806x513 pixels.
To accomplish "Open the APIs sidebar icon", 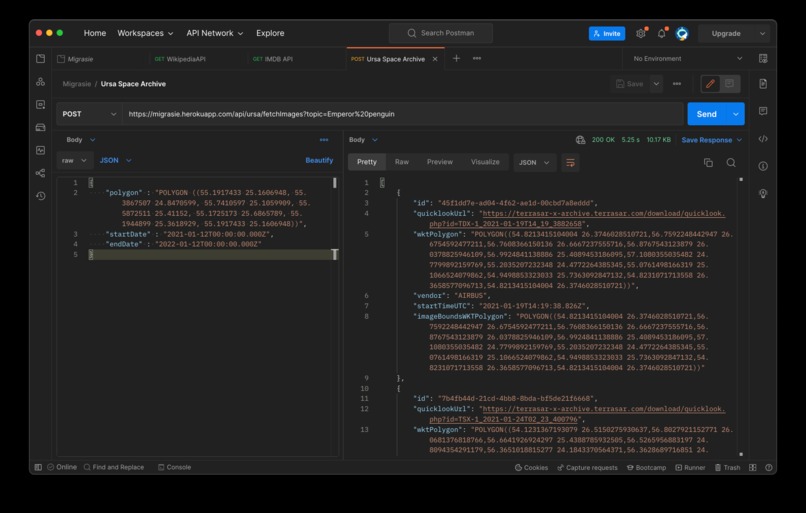I will 41,82.
